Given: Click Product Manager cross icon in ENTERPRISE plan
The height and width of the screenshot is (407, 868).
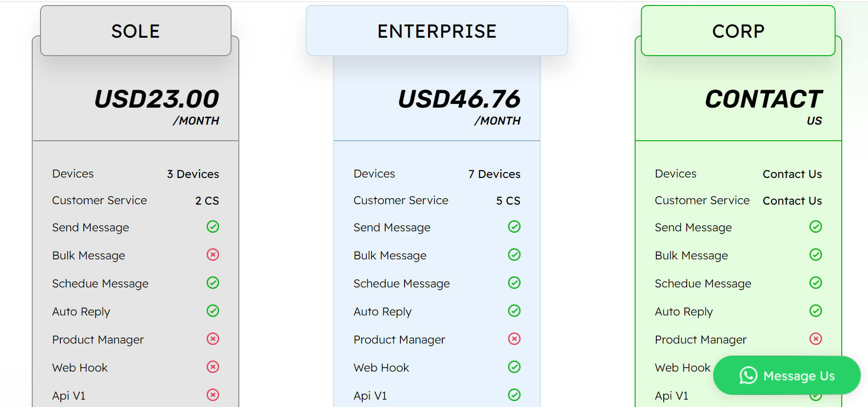Looking at the screenshot, I should tap(514, 339).
